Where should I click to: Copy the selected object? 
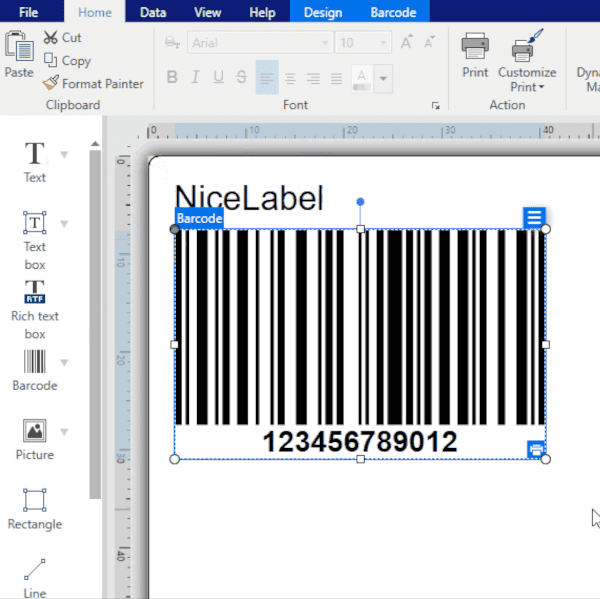click(67, 60)
